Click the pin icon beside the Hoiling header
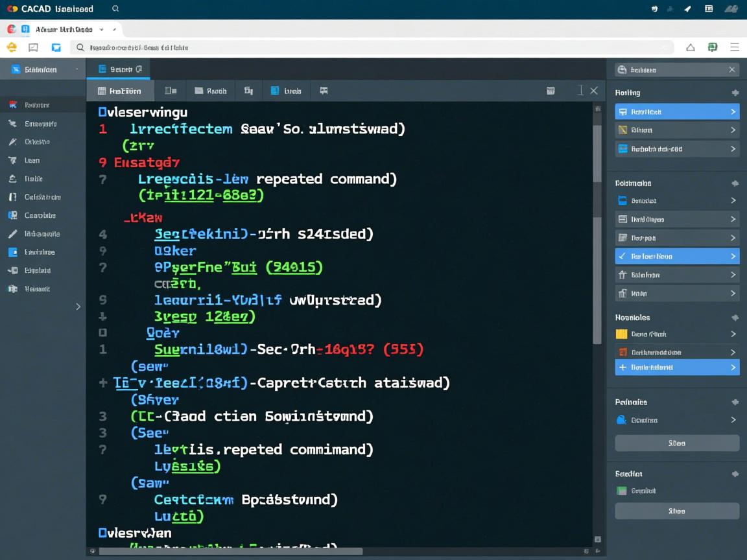Image resolution: width=747 pixels, height=560 pixels. (x=735, y=93)
